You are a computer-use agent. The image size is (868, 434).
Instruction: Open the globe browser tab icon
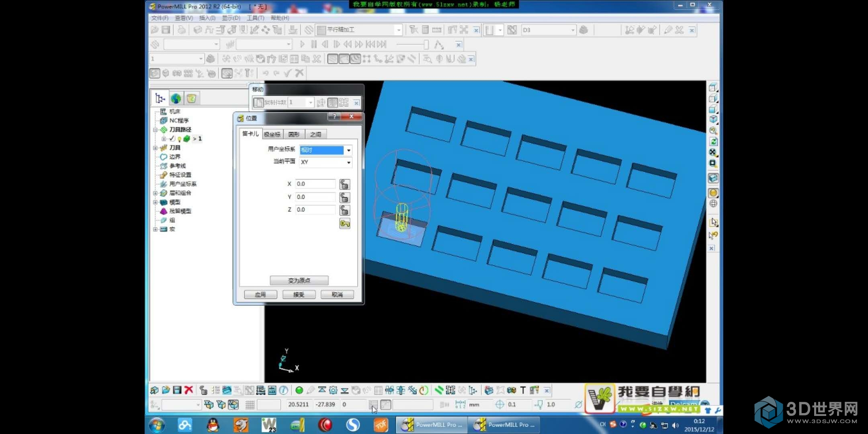pos(176,98)
